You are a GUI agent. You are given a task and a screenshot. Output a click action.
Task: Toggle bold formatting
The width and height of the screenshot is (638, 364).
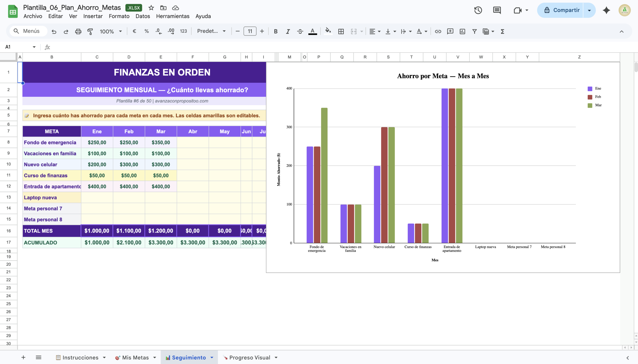275,31
